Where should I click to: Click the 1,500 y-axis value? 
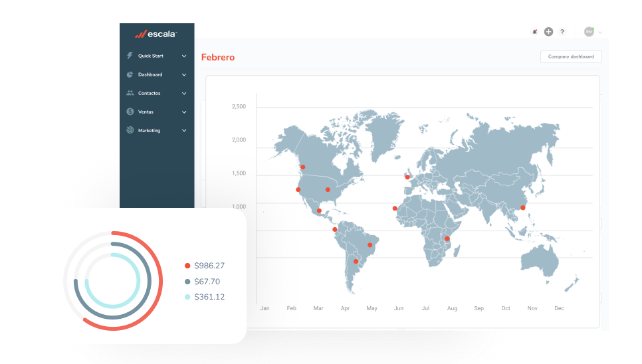click(x=239, y=173)
